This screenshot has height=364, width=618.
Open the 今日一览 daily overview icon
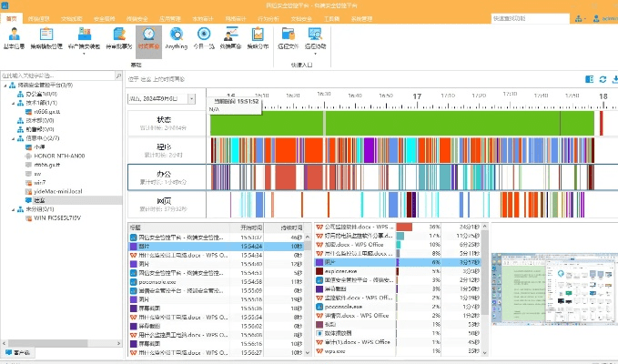click(202, 38)
